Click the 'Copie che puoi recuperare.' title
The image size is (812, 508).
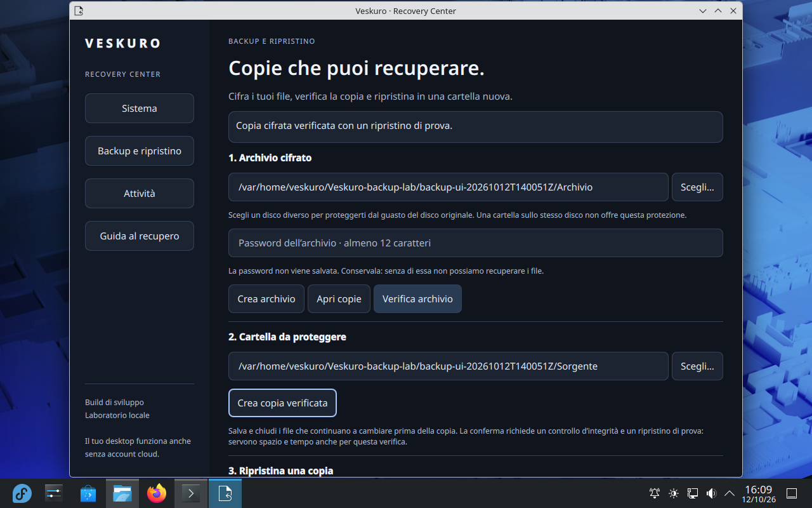(x=357, y=69)
